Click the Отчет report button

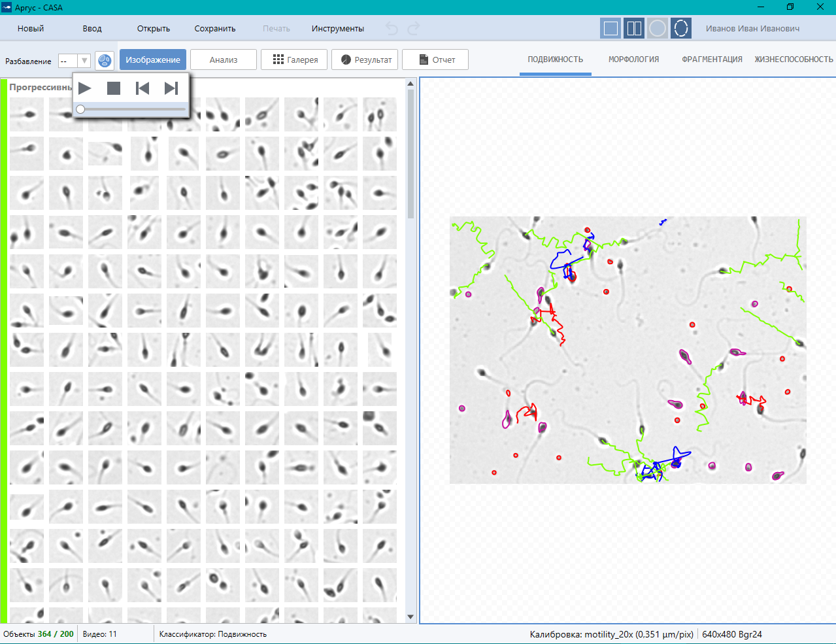tap(436, 59)
